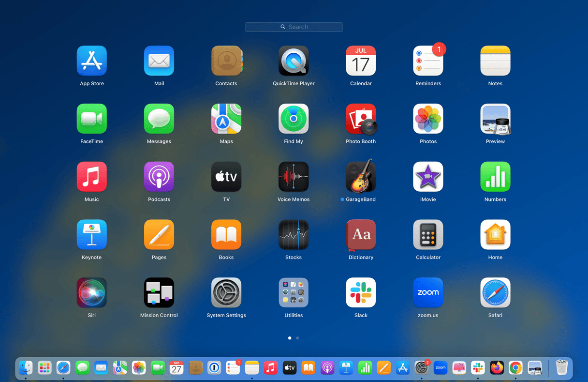588x382 pixels.
Task: Launch the TV app in Launchpad grid
Action: click(x=226, y=177)
